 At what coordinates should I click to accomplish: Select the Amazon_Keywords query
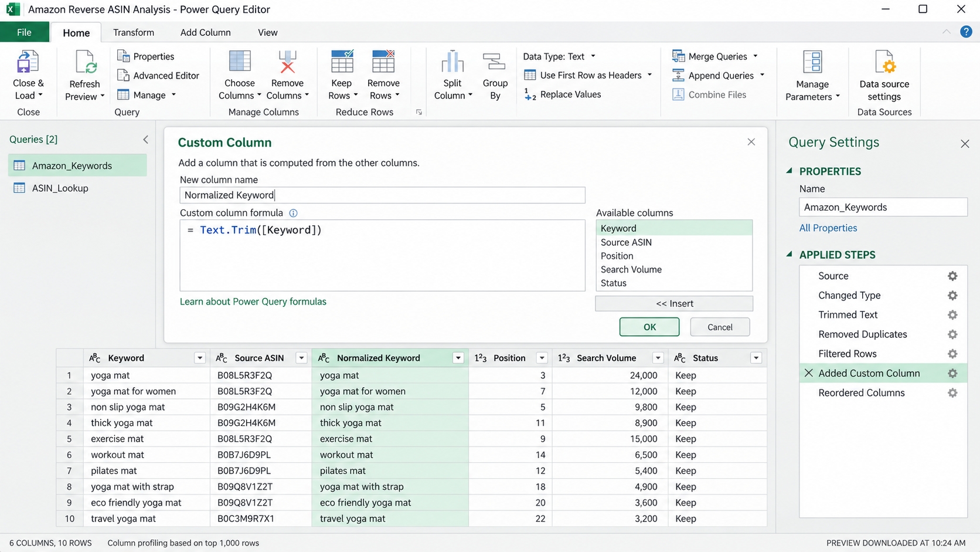click(77, 165)
